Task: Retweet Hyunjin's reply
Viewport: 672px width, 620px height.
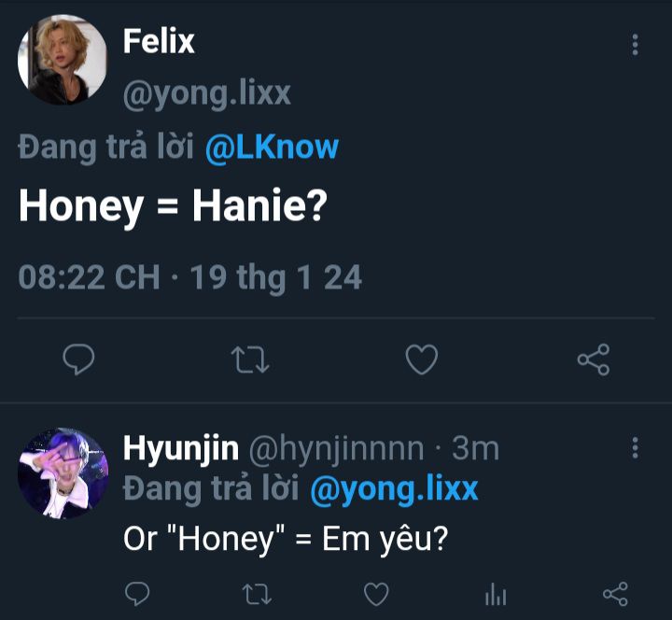Action: [256, 592]
